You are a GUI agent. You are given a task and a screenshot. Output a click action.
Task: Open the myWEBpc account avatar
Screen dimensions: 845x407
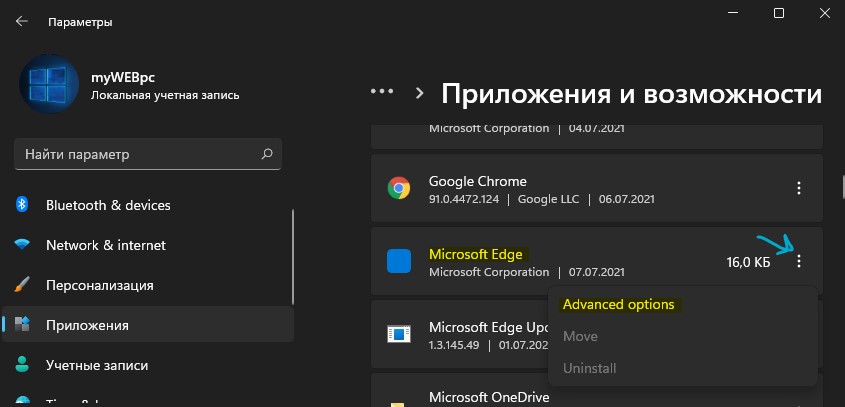[49, 84]
